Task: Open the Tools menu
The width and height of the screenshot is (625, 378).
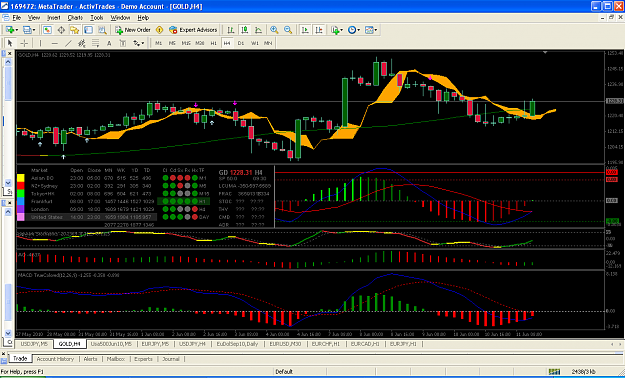Action: pyautogui.click(x=96, y=18)
